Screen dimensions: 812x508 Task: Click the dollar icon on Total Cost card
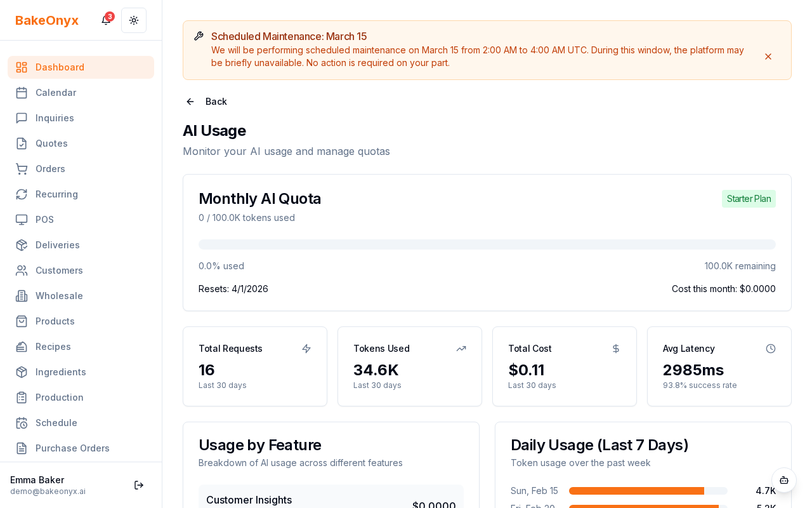coord(616,349)
